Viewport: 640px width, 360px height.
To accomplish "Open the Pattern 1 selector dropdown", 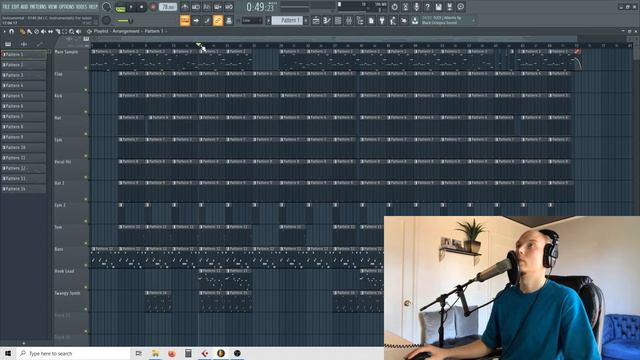I will point(287,20).
